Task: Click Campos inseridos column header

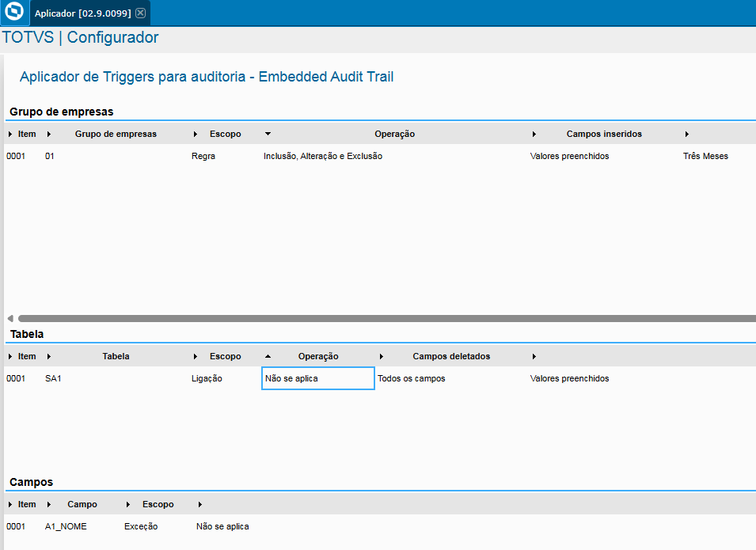Action: 604,134
